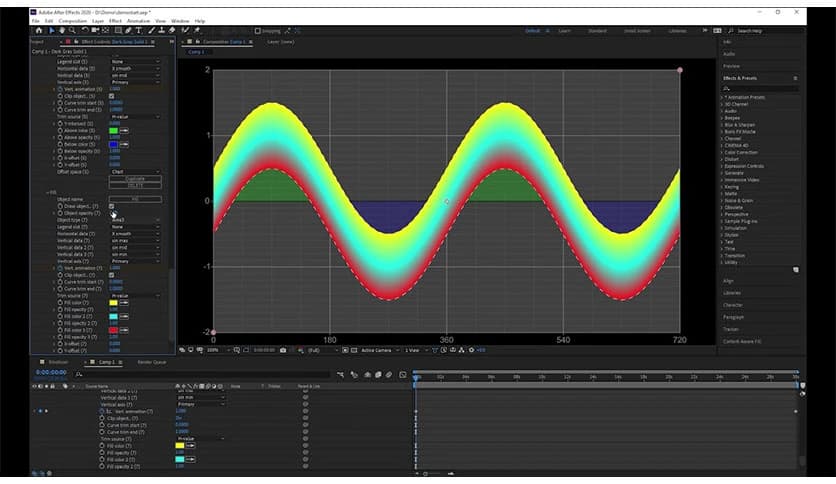Open the Horizontal data (5) dropdown

[135, 69]
